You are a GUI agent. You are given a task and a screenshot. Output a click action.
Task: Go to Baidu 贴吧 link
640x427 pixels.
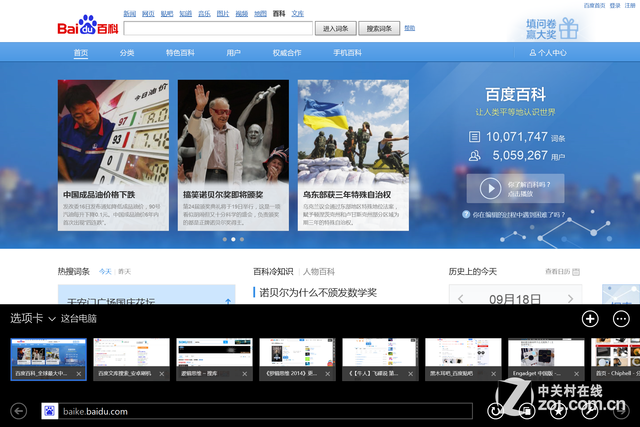[167, 13]
